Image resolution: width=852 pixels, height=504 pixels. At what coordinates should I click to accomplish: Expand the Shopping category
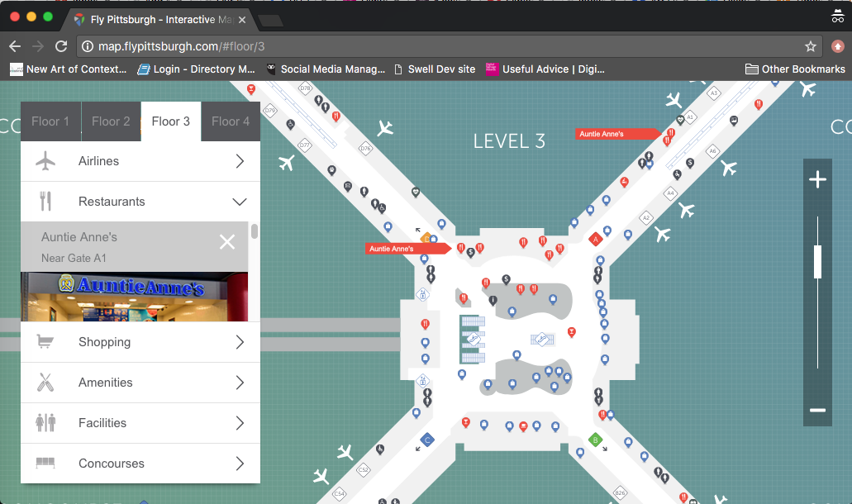[140, 342]
